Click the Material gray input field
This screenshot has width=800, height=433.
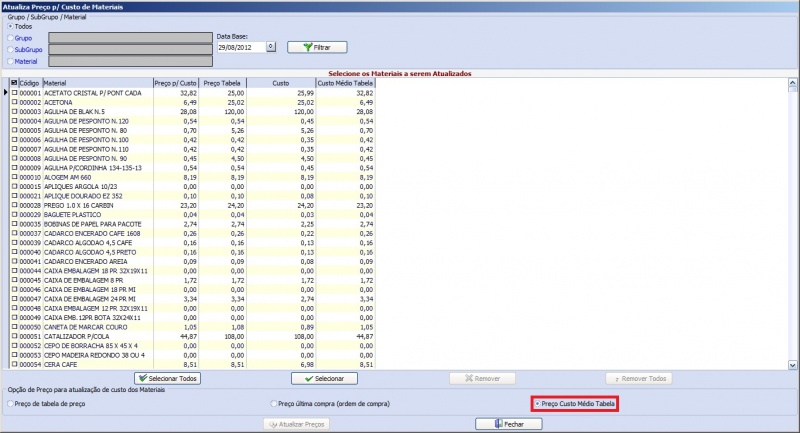click(x=131, y=61)
